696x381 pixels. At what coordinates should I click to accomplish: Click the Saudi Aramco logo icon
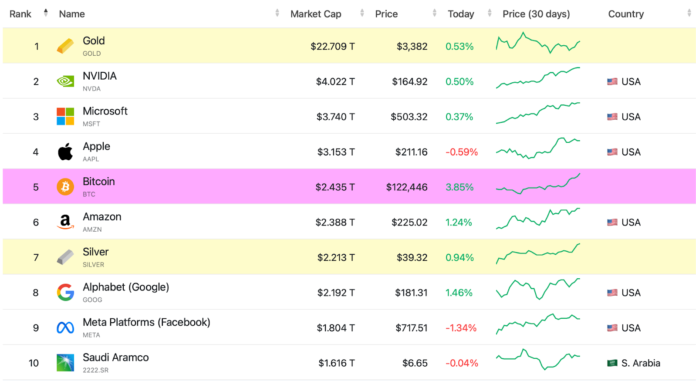click(x=65, y=363)
